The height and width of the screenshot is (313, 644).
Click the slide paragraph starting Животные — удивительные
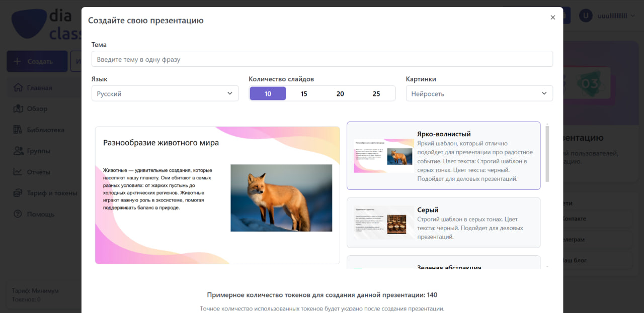tap(157, 189)
